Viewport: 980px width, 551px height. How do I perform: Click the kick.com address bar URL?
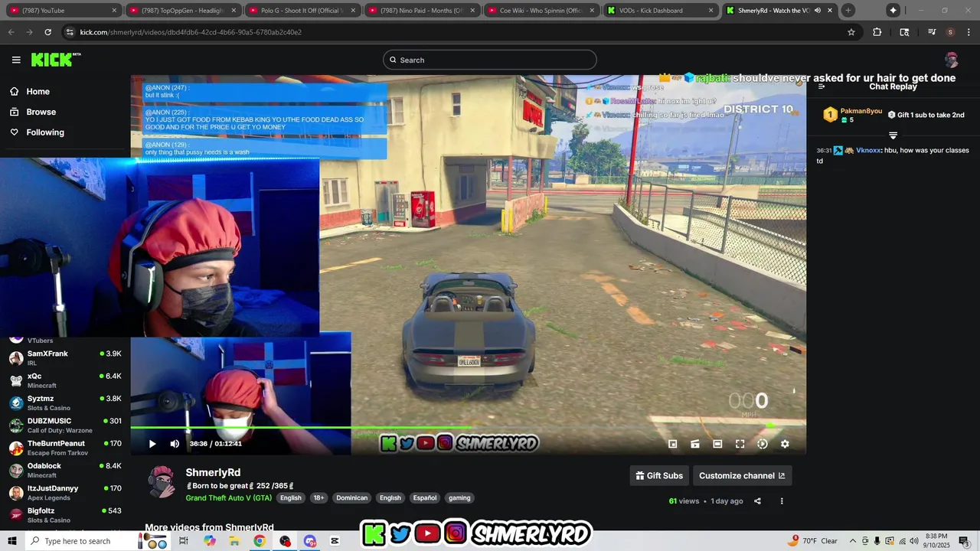(191, 32)
